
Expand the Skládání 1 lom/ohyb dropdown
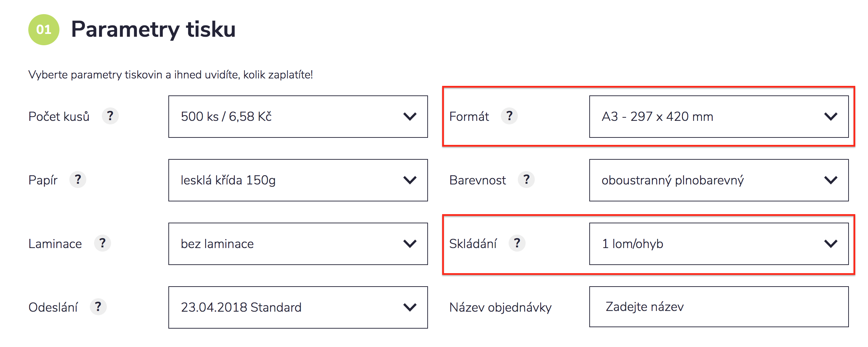pos(718,244)
